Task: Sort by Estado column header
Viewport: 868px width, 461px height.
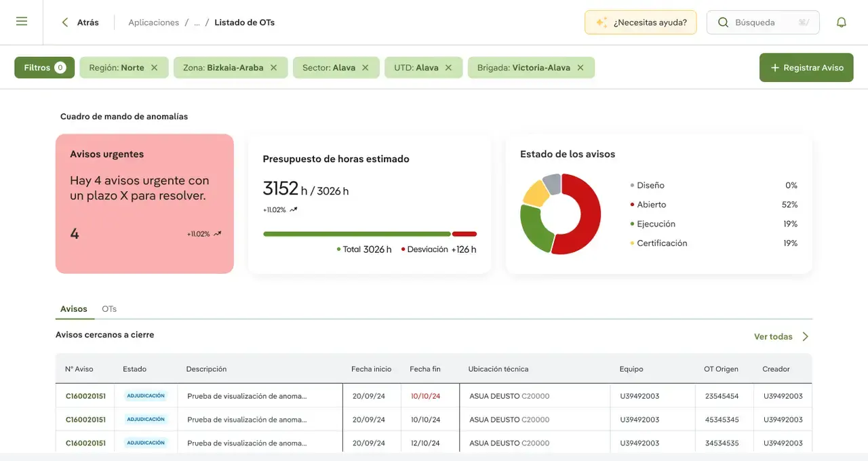Action: pyautogui.click(x=134, y=369)
